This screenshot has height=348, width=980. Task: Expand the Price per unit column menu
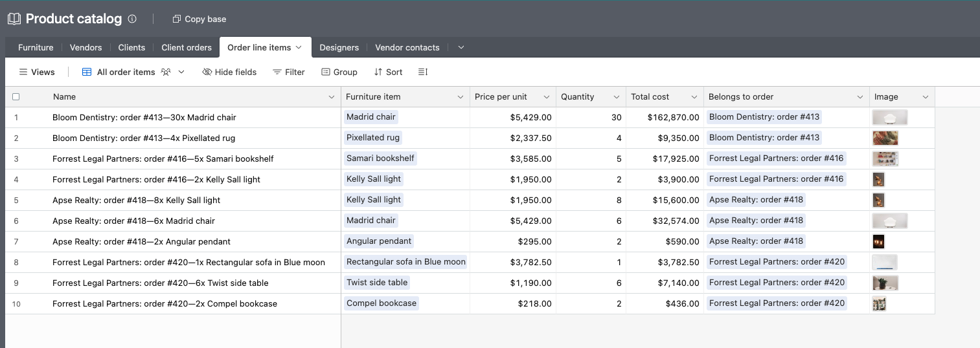point(547,97)
